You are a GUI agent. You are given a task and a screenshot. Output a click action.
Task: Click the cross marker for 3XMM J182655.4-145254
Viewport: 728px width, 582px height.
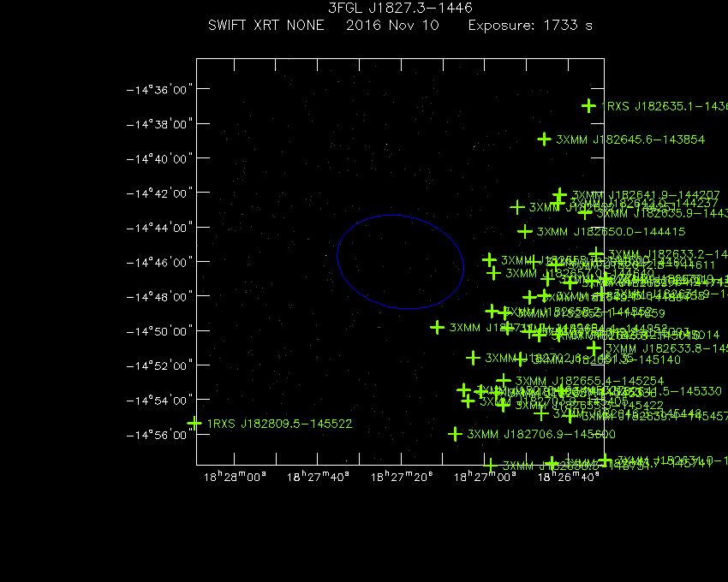tap(504, 381)
